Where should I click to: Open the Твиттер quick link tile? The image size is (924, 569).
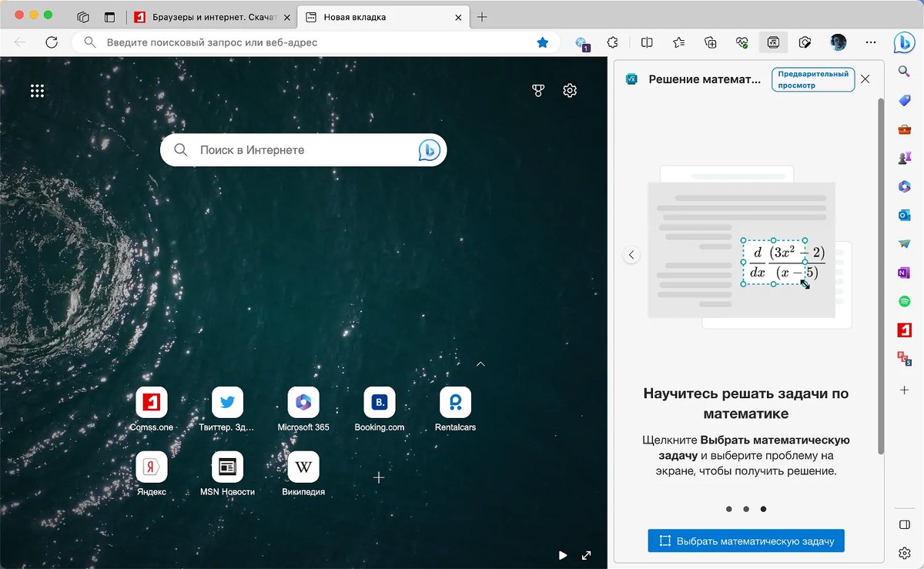(227, 410)
